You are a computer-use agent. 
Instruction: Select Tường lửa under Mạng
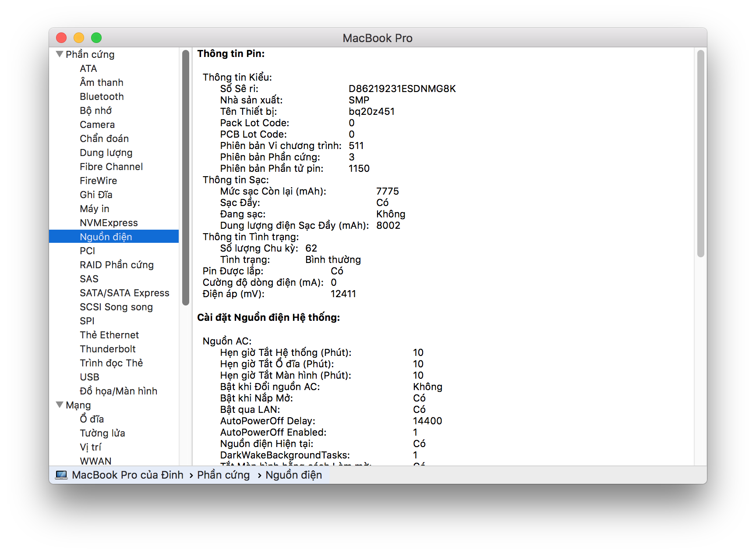pos(102,433)
